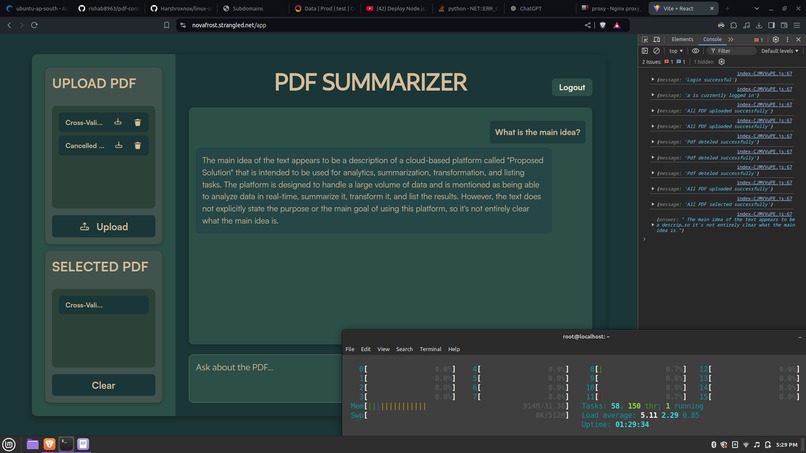Switch to the proxy - Nginx browser tab

point(612,8)
